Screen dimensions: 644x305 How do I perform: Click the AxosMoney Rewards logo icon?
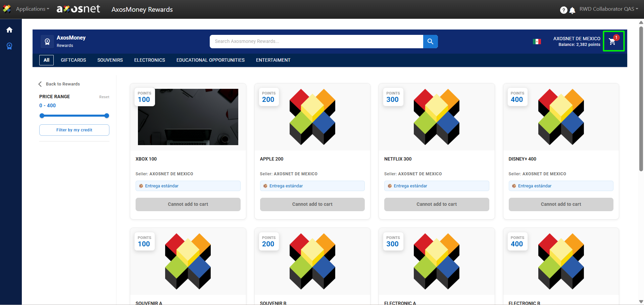tap(47, 42)
